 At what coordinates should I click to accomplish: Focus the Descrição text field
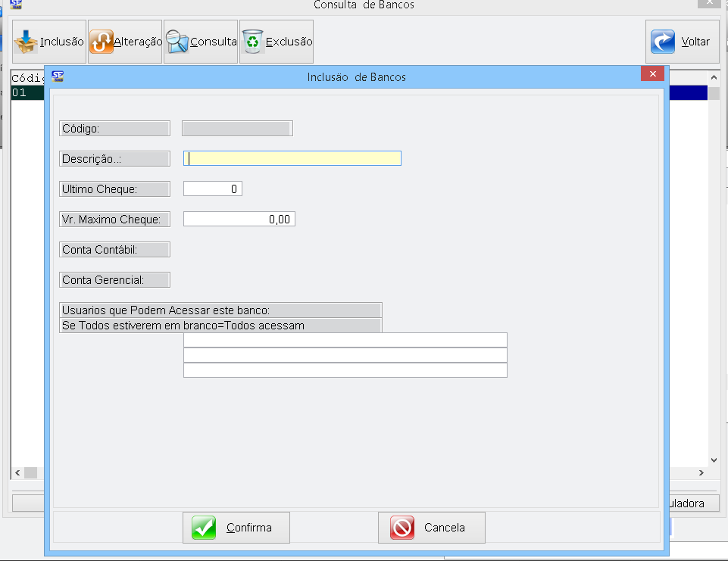click(292, 158)
